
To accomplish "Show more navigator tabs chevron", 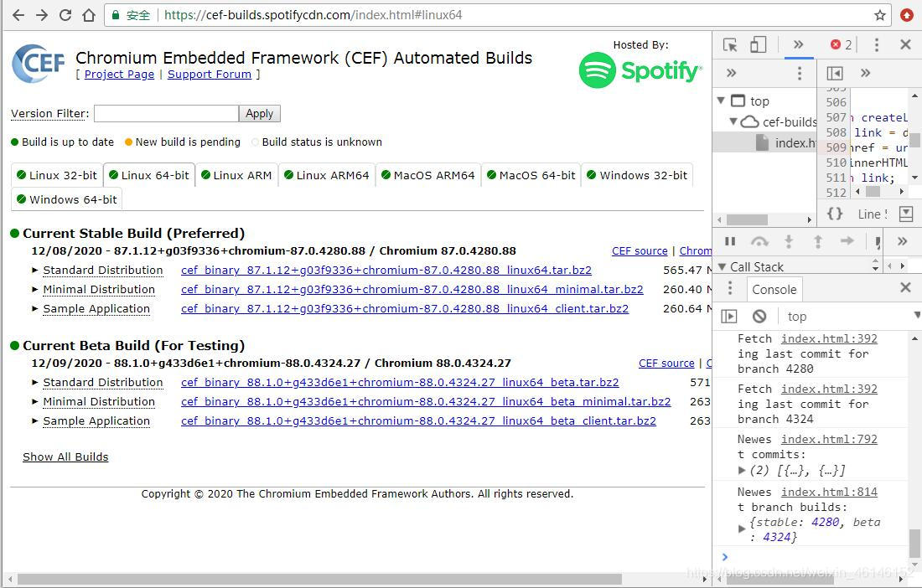I will click(x=732, y=73).
